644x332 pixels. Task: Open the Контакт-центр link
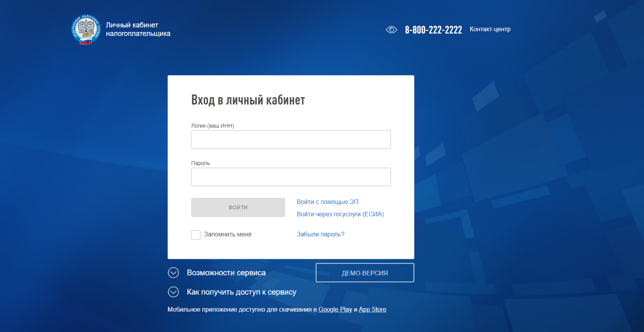pos(490,29)
